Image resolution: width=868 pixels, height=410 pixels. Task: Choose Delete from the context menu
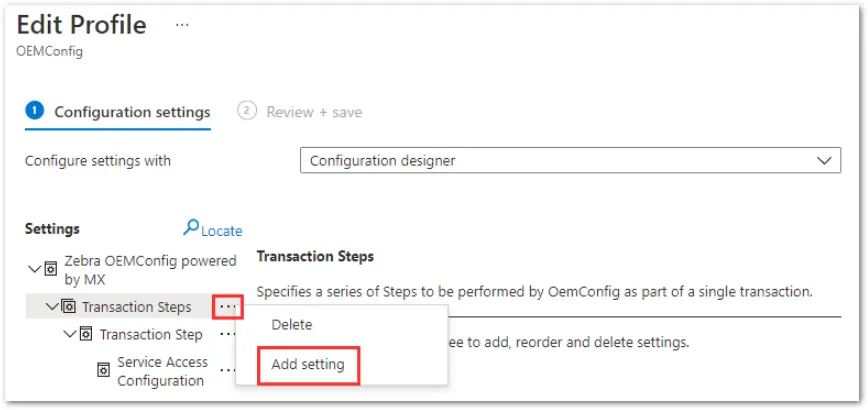coord(292,325)
